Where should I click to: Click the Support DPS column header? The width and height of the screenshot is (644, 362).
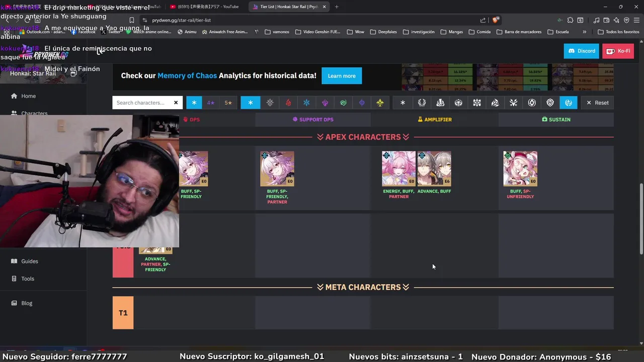[x=313, y=120]
